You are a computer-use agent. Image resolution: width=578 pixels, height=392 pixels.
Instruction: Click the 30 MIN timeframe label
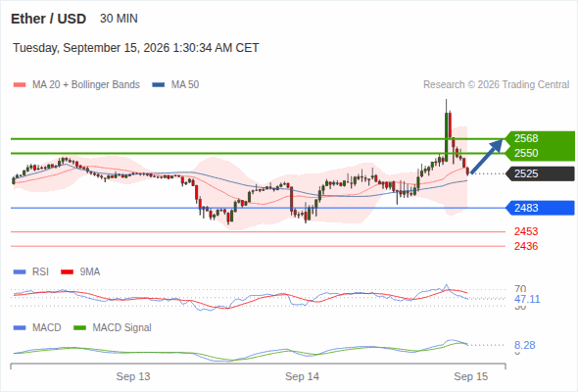(119, 19)
